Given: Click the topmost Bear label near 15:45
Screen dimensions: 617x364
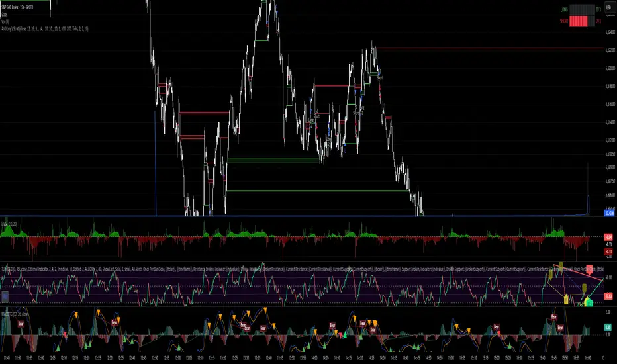Looking at the screenshot, I should [x=554, y=317].
